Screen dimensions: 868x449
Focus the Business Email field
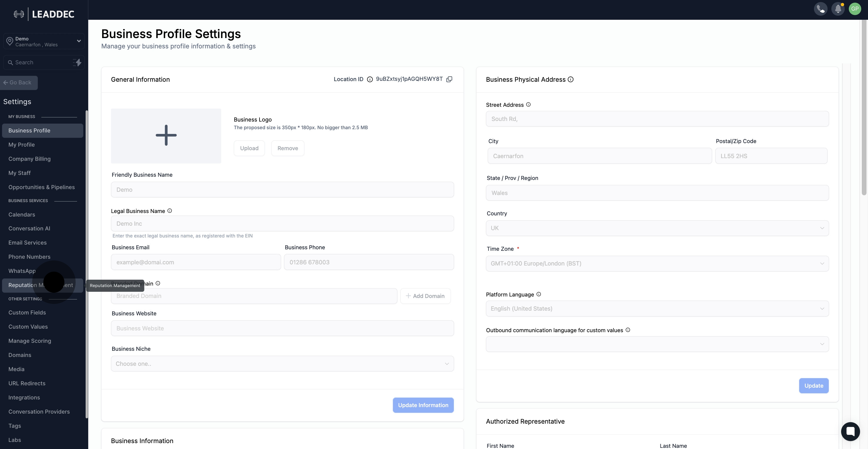(x=196, y=262)
